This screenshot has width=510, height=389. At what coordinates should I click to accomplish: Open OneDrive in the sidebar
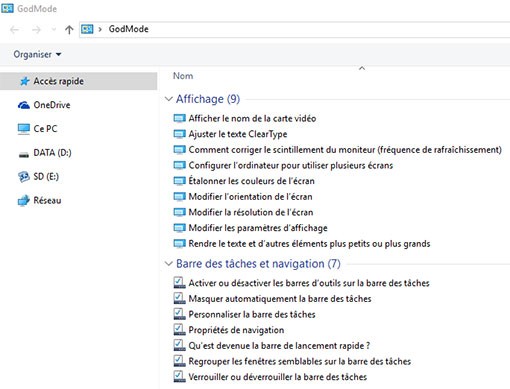tap(52, 105)
